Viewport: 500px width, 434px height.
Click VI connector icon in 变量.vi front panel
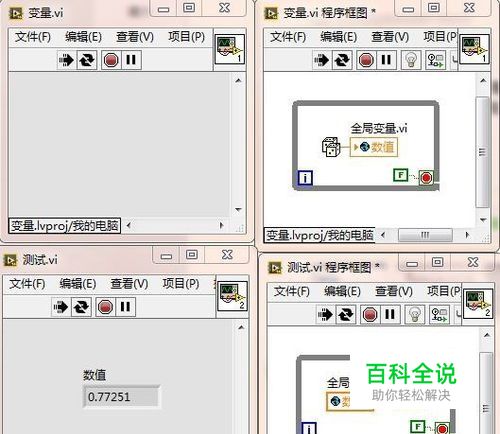point(230,49)
